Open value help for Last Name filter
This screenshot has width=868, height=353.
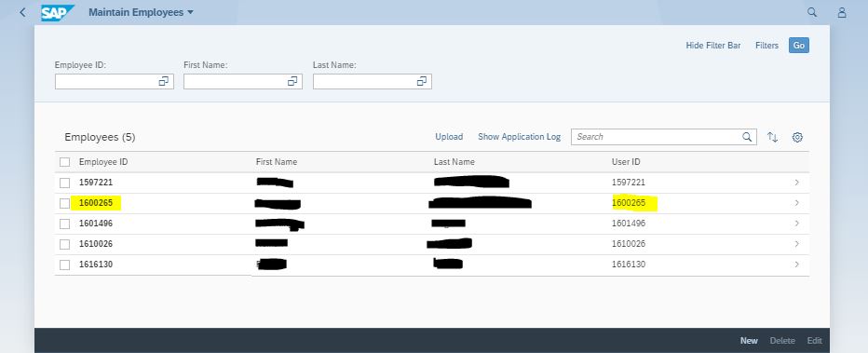[422, 81]
